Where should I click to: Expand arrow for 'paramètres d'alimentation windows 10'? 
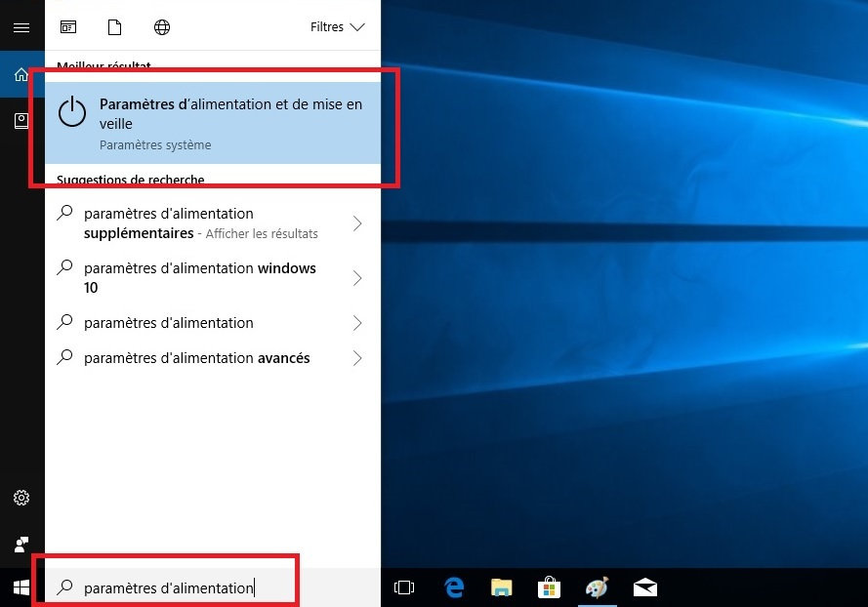click(356, 278)
